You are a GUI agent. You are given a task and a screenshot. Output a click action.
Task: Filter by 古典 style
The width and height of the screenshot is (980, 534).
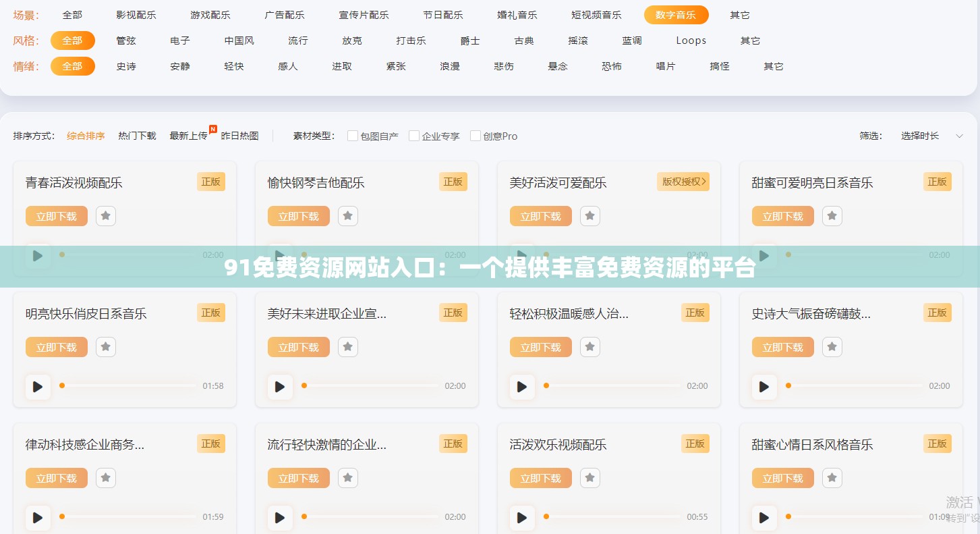524,41
